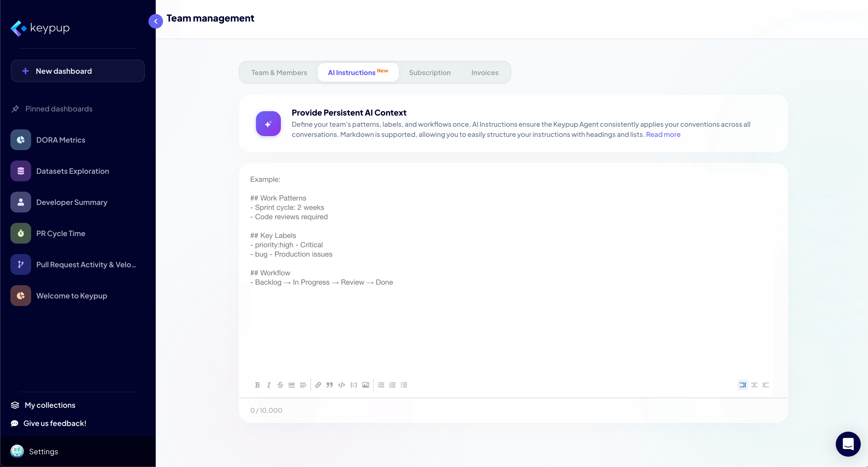Select the PR Cycle Time label
This screenshot has height=467, width=868.
(x=61, y=233)
